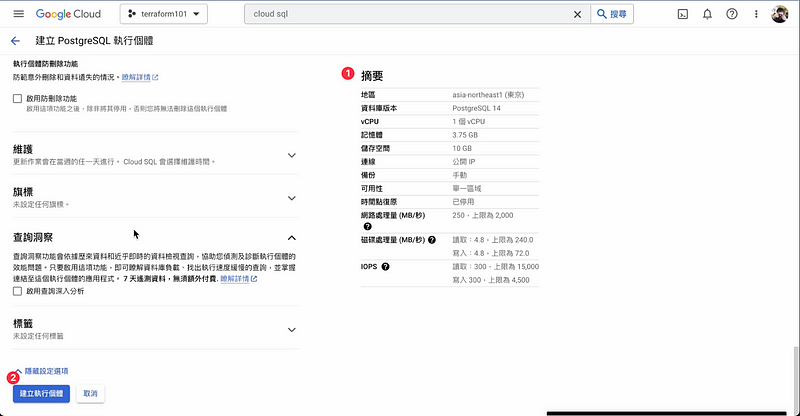Collapse the 查詢洞察 section chevron
This screenshot has width=800, height=416.
[x=291, y=238]
